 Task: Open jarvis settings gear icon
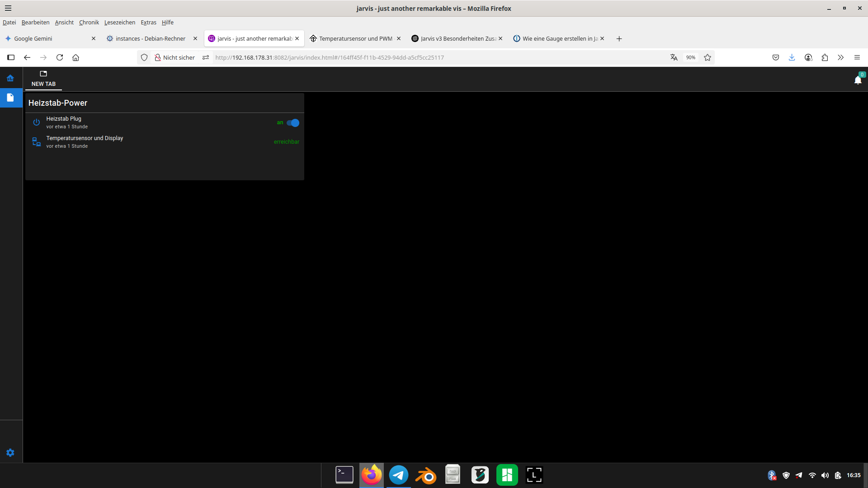10,453
